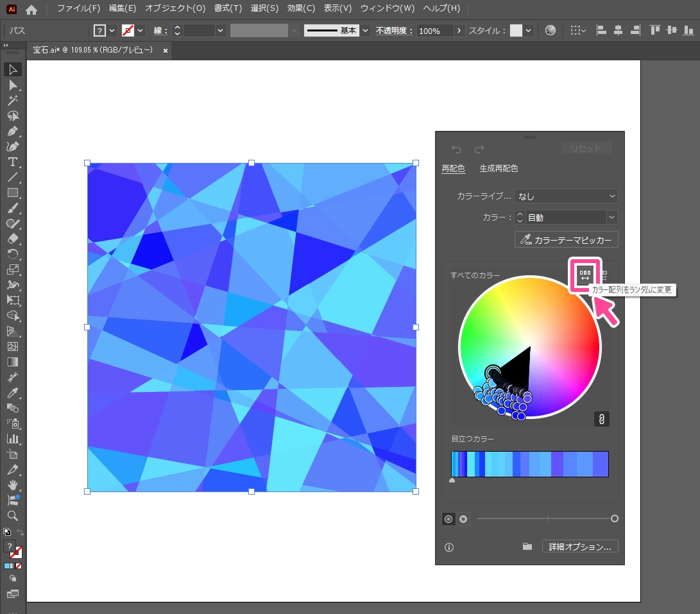Select the Magic Wand tool

coord(12,100)
